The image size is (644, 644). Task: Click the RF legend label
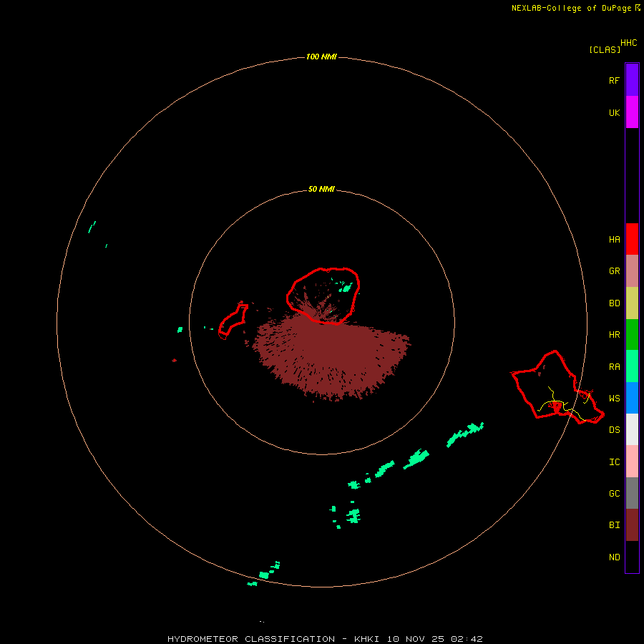[614, 80]
